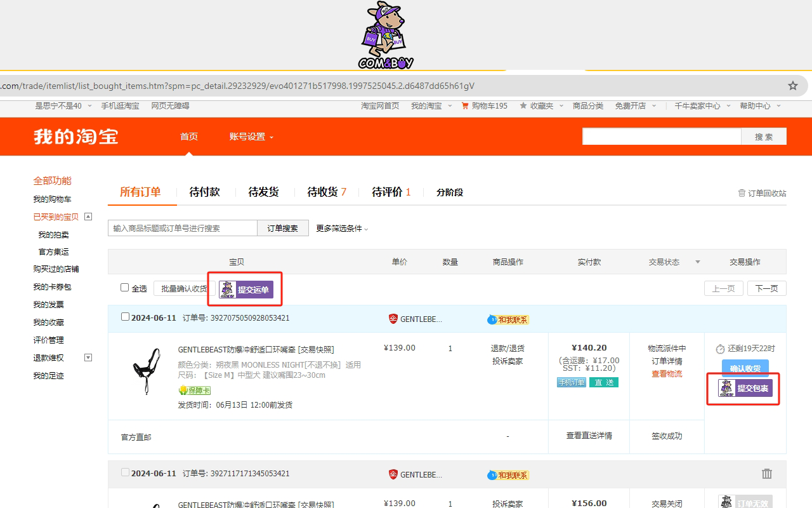Click 查看物流 link
812x508 pixels.
coord(667,374)
